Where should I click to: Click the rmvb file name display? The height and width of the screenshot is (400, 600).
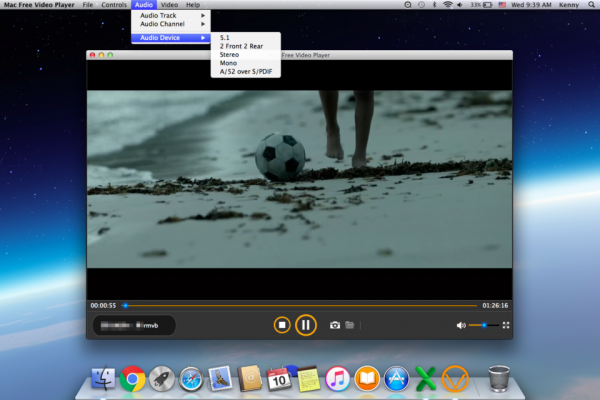(134, 325)
